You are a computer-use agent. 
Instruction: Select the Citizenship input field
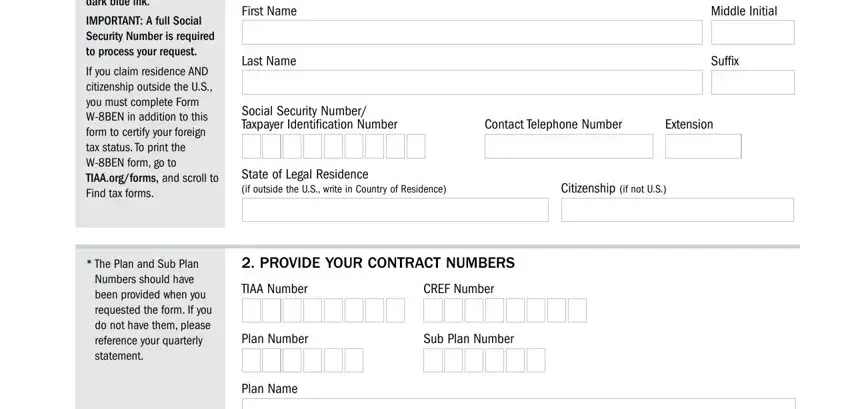click(677, 210)
